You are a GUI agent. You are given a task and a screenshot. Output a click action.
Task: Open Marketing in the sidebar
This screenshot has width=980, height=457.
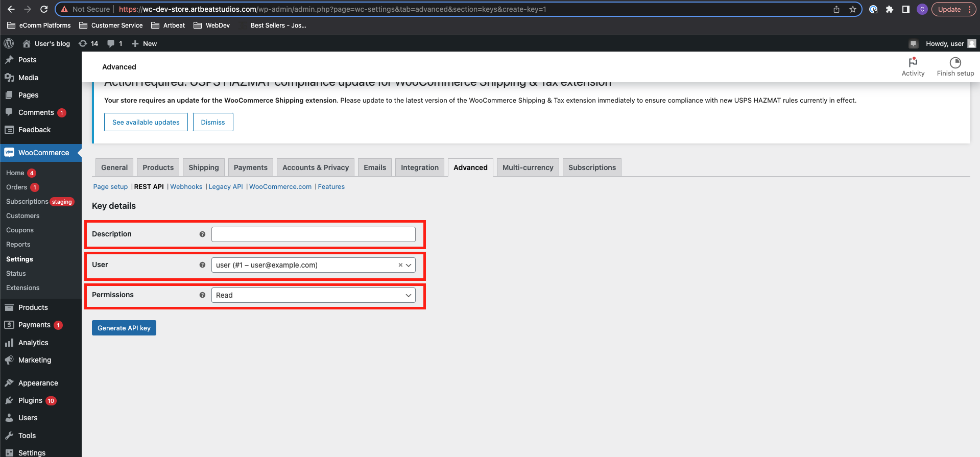coord(41,360)
